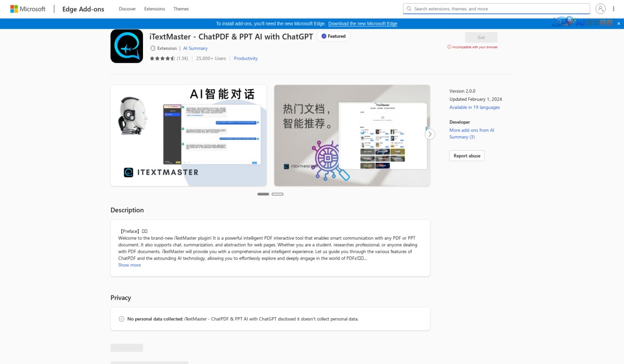Dismiss the blue Edge installation banner
624x364 pixels.
[618, 23]
